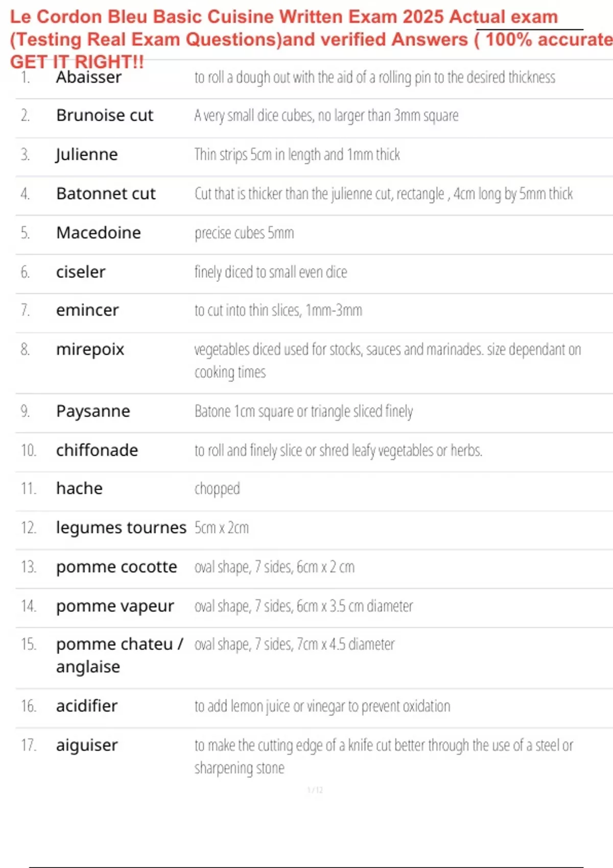Select the Paysanne term

[x=93, y=411]
